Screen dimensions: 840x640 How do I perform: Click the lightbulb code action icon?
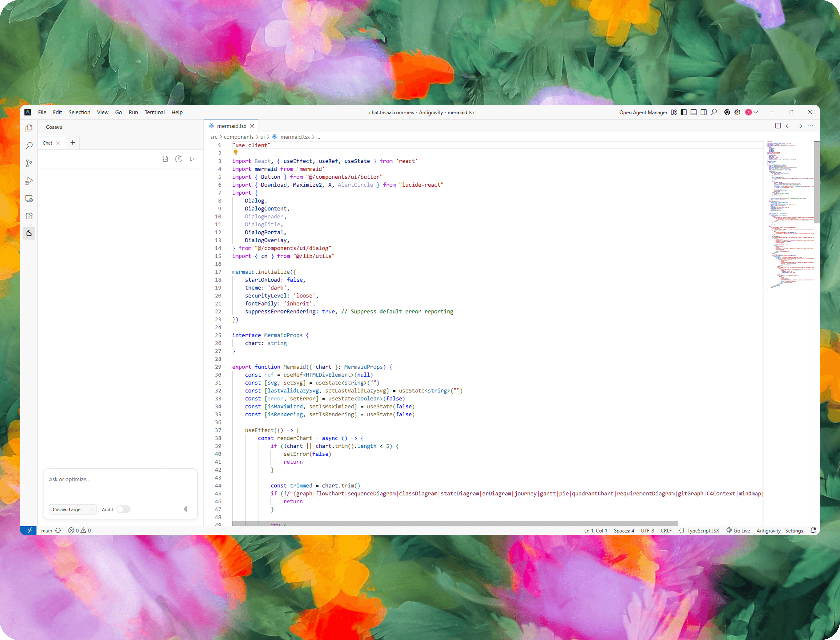coord(236,152)
